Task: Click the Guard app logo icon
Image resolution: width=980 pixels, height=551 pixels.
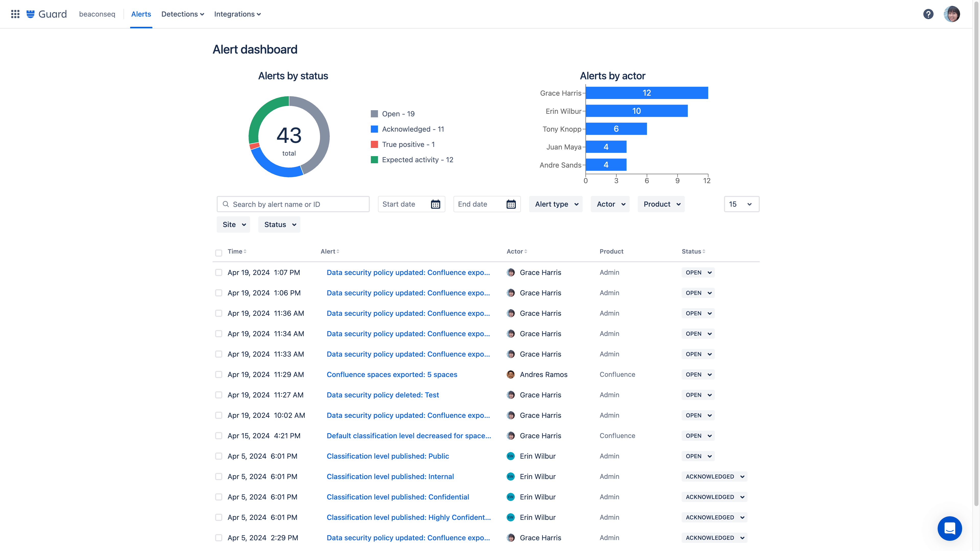Action: coord(31,14)
